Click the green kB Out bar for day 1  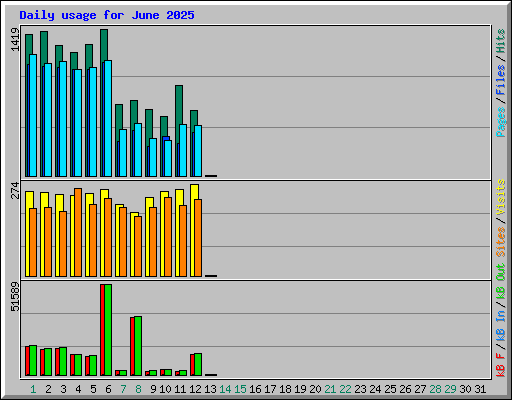pos(33,360)
